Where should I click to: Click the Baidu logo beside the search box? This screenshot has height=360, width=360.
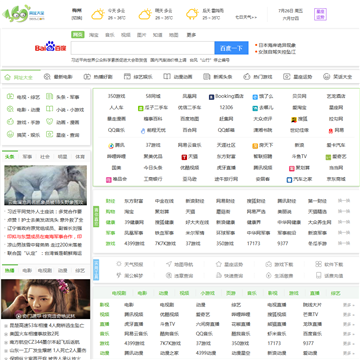[x=51, y=47]
